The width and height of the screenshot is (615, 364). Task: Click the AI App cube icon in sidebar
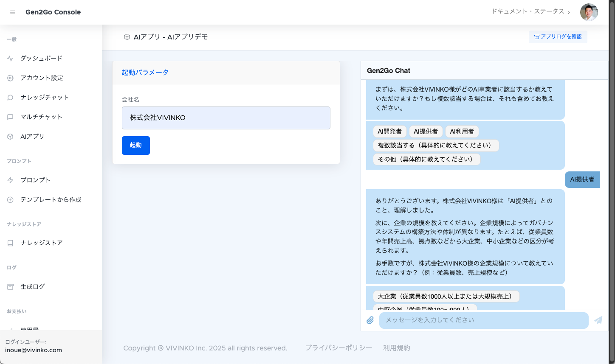tap(10, 137)
